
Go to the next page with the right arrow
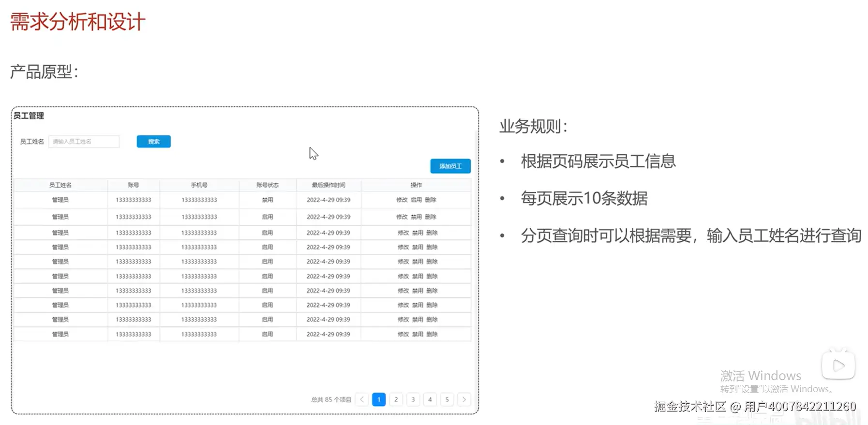[x=464, y=399]
